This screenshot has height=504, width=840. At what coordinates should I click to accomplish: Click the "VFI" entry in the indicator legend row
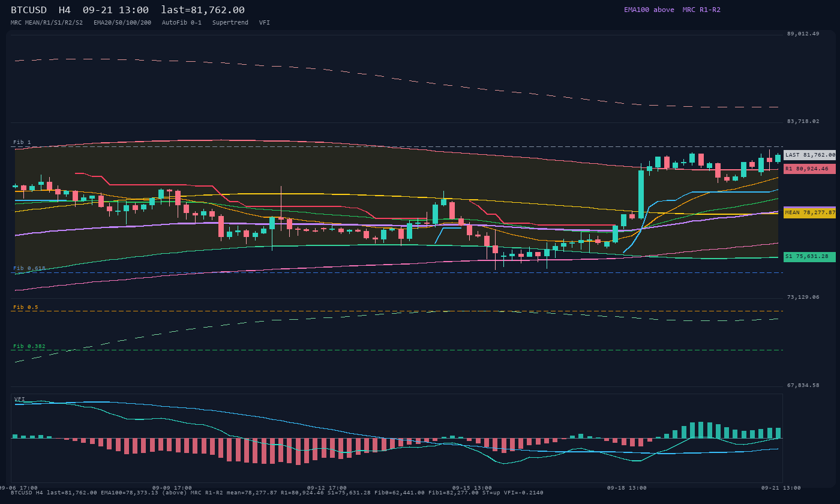(265, 23)
